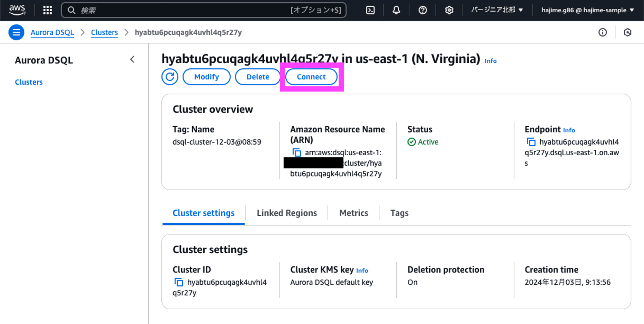Switch to the Linked Regions tab
The height and width of the screenshot is (324, 644).
[287, 213]
